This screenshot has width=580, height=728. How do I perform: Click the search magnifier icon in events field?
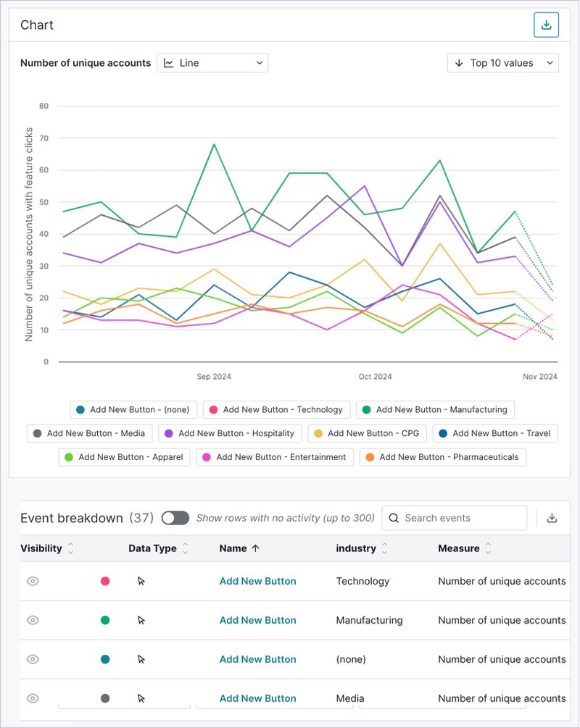coord(394,518)
